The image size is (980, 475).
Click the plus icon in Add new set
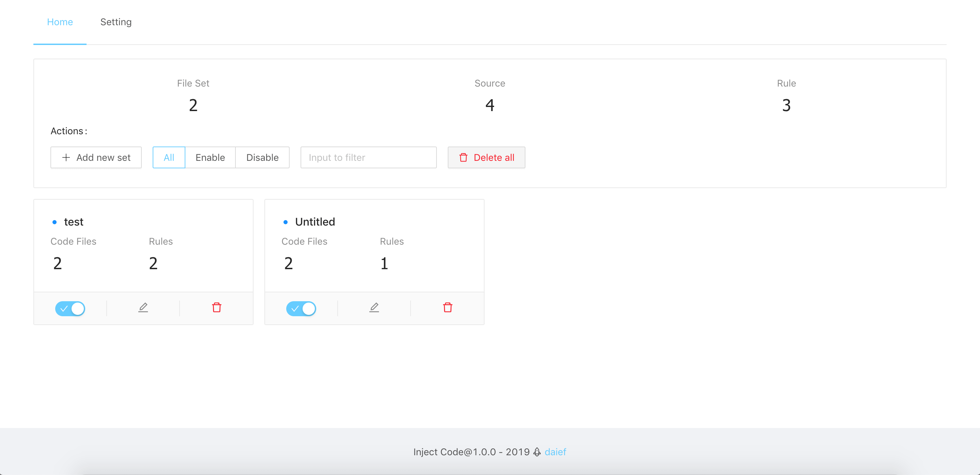[x=66, y=157]
